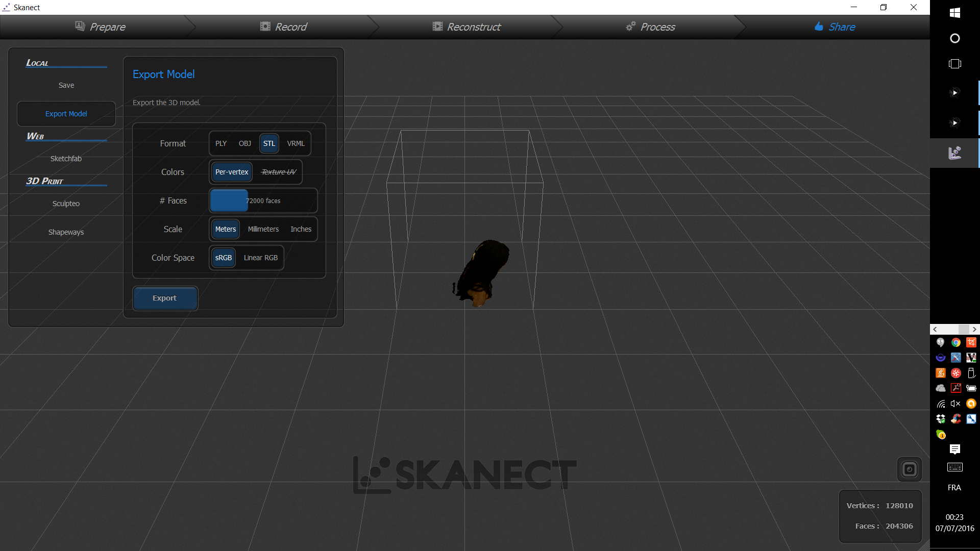This screenshot has width=980, height=551.
Task: Select PLY export format
Action: pyautogui.click(x=220, y=143)
